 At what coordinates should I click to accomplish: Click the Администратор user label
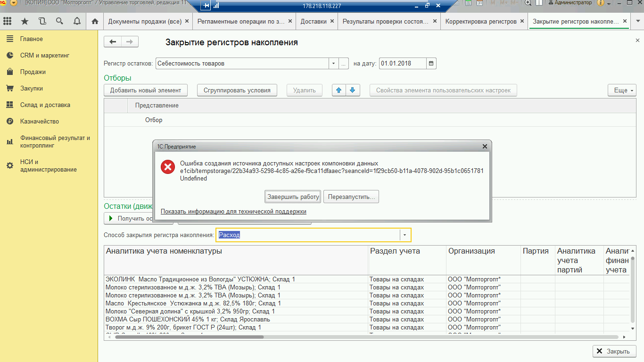(x=573, y=3)
